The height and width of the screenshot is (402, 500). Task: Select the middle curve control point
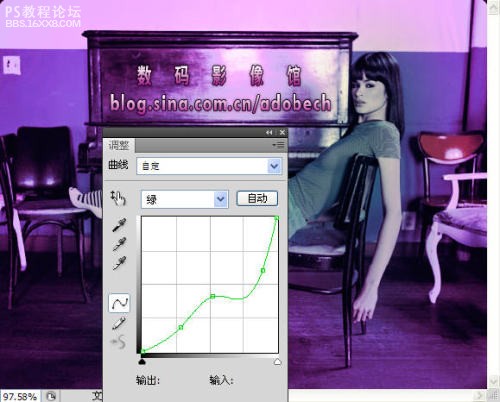(213, 296)
